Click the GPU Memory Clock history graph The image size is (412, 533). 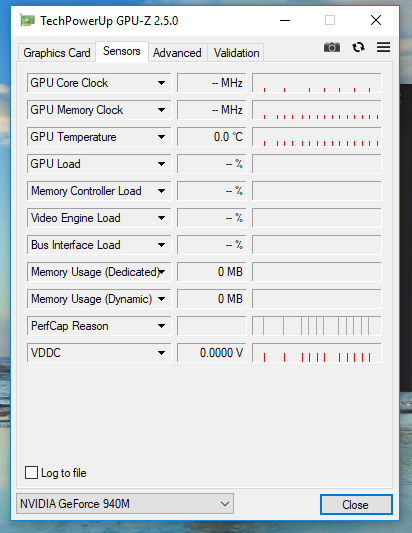tap(317, 110)
